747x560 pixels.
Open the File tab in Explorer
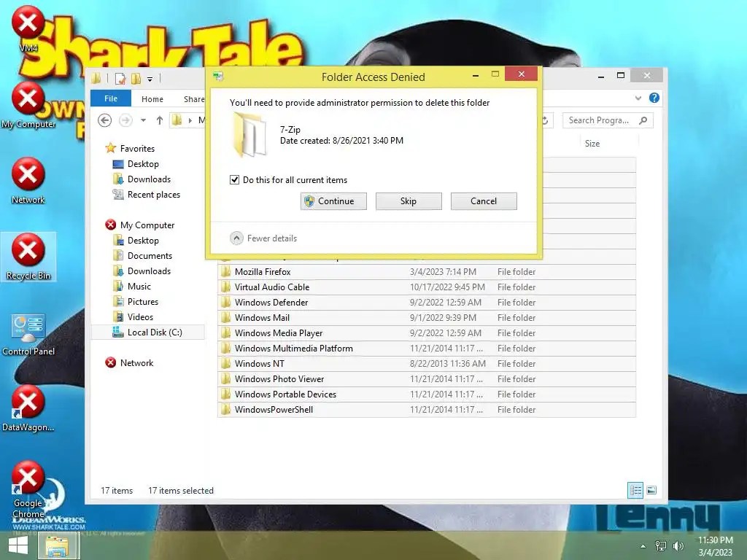[111, 98]
